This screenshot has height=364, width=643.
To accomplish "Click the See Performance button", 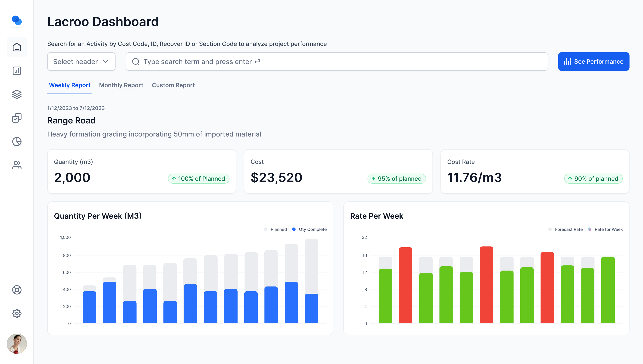I will pyautogui.click(x=593, y=62).
